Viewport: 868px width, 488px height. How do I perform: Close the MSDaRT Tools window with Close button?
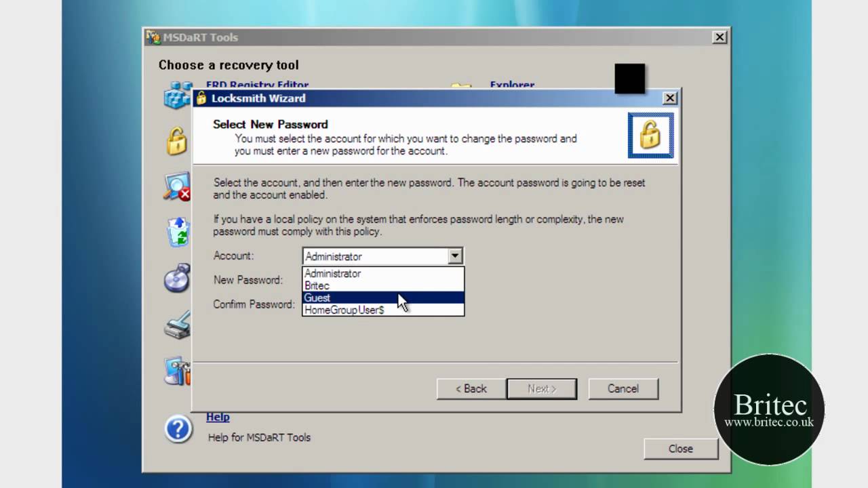pos(681,449)
